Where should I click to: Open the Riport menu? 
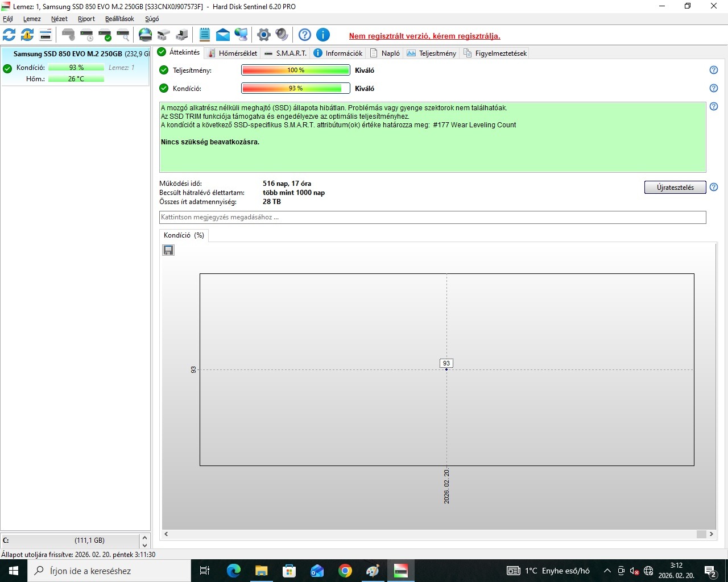point(86,19)
